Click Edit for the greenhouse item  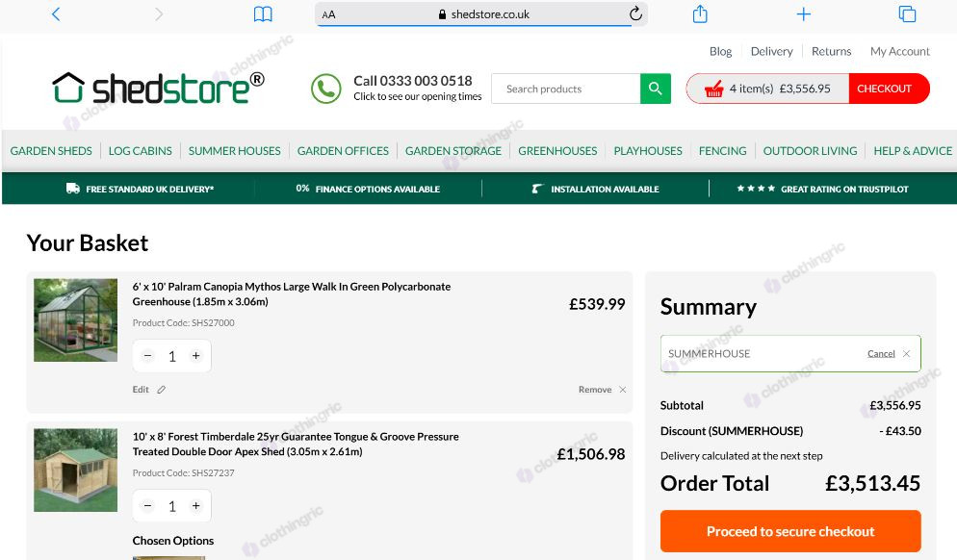pyautogui.click(x=141, y=389)
